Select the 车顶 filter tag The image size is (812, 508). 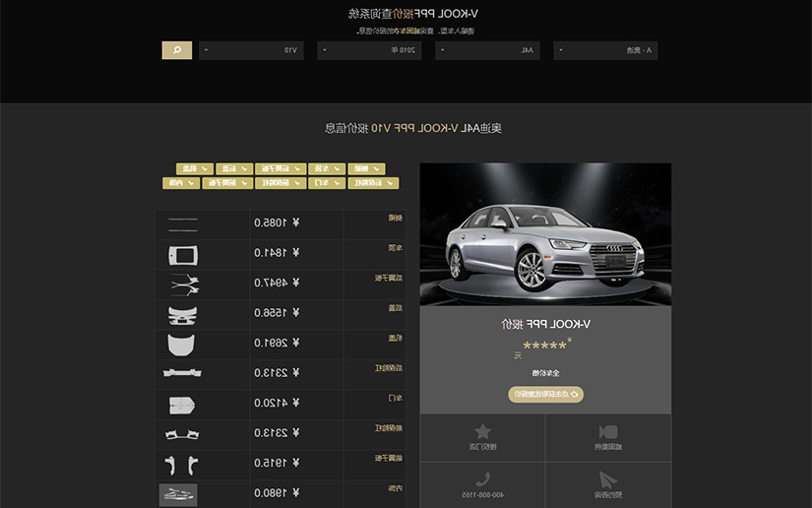[x=327, y=168]
